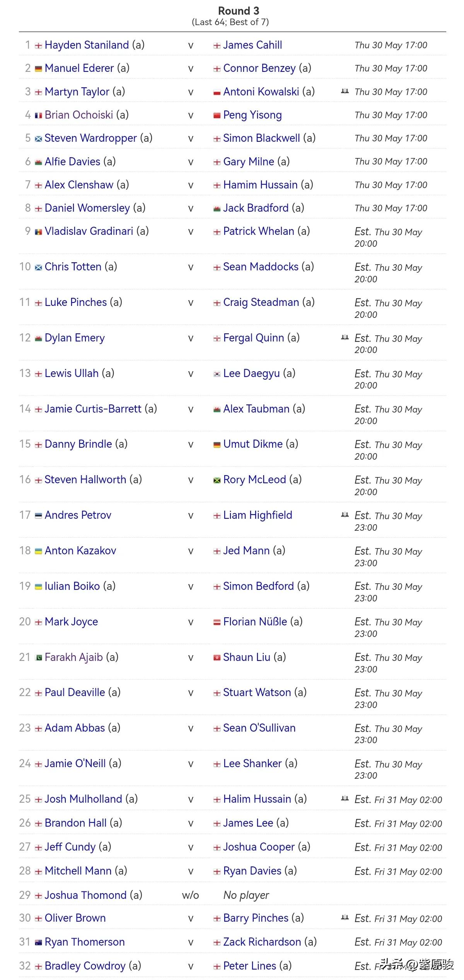Select Florian Nüßle player link

[x=255, y=622]
